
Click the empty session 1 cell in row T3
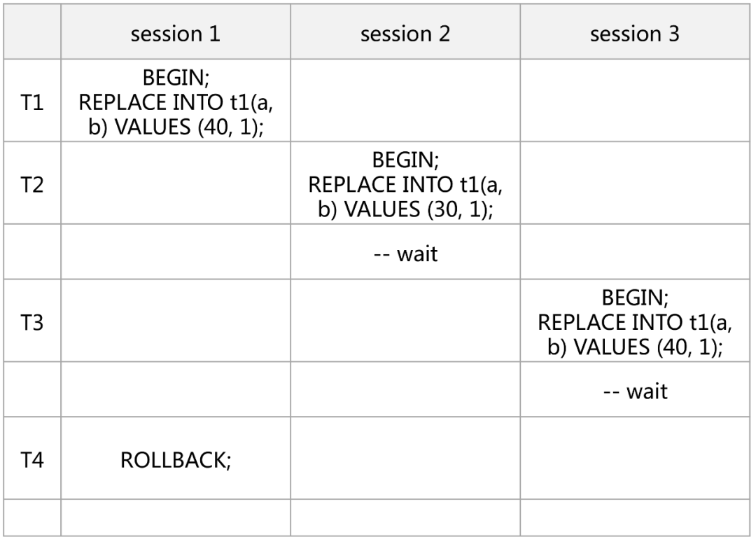pyautogui.click(x=176, y=320)
